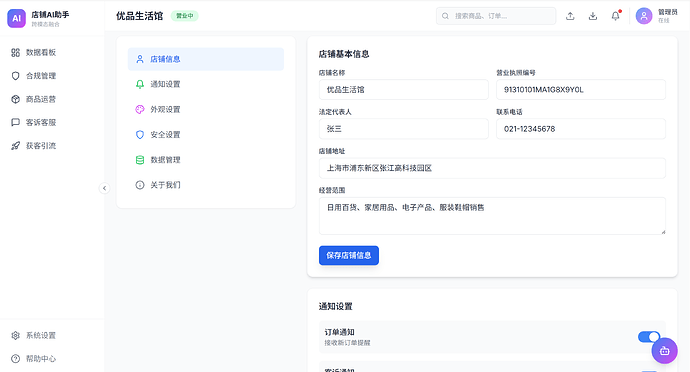This screenshot has height=372, width=690.
Task: Open the 管理员 user avatar
Action: click(644, 16)
